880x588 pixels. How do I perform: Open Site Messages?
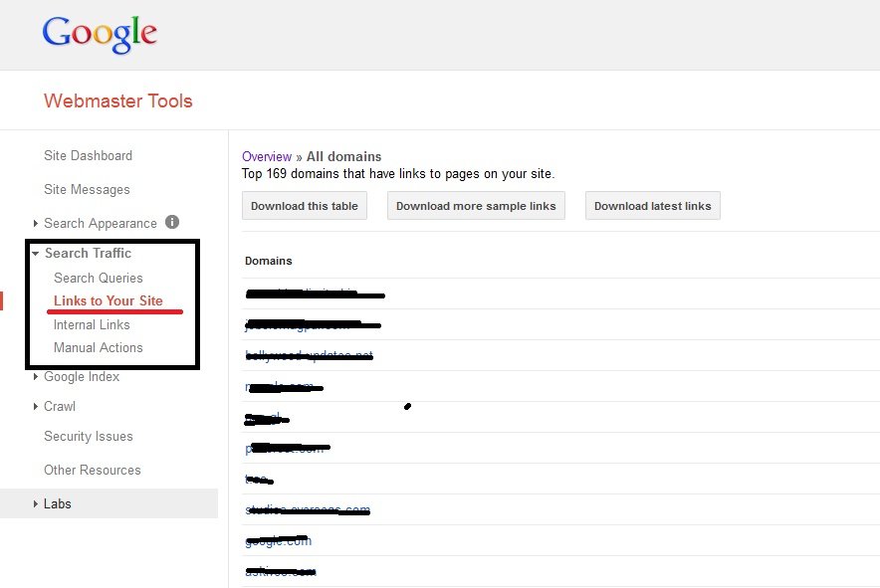pyautogui.click(x=87, y=190)
